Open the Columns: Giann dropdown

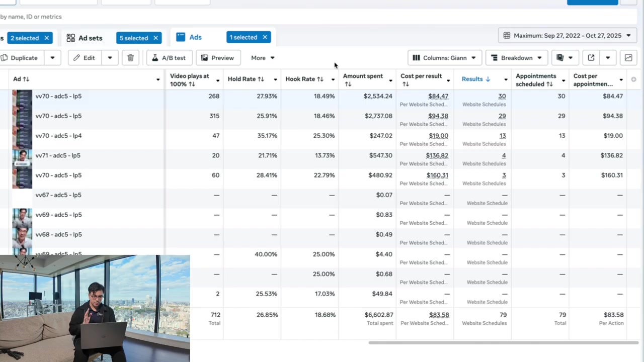click(x=444, y=58)
